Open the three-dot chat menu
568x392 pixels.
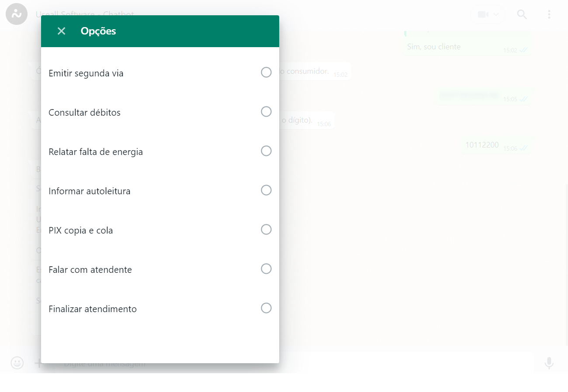[549, 14]
